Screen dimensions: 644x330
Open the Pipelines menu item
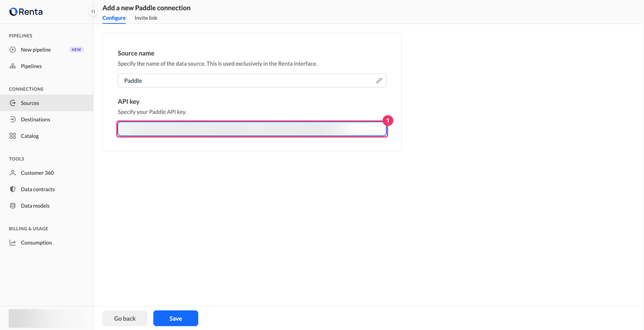click(x=47, y=66)
